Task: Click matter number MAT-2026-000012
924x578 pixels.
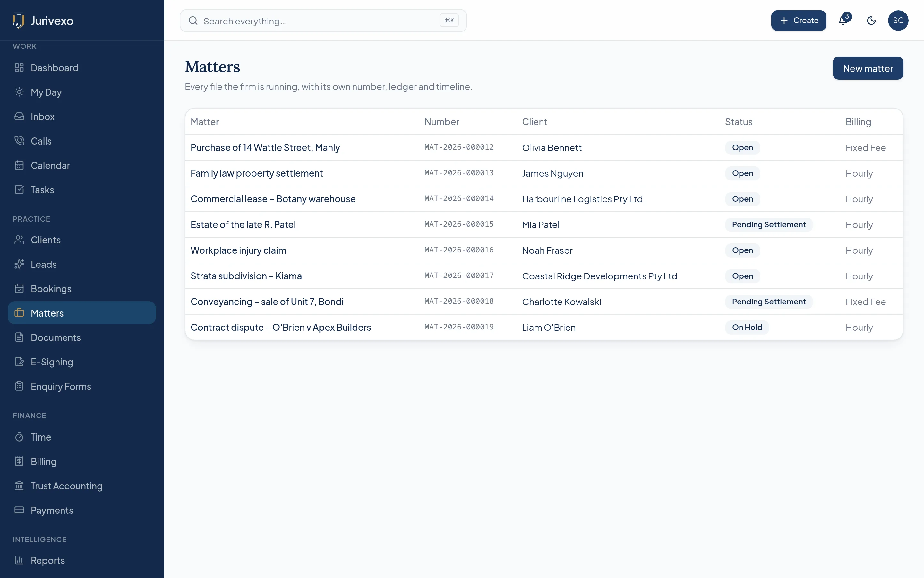Action: pyautogui.click(x=459, y=147)
